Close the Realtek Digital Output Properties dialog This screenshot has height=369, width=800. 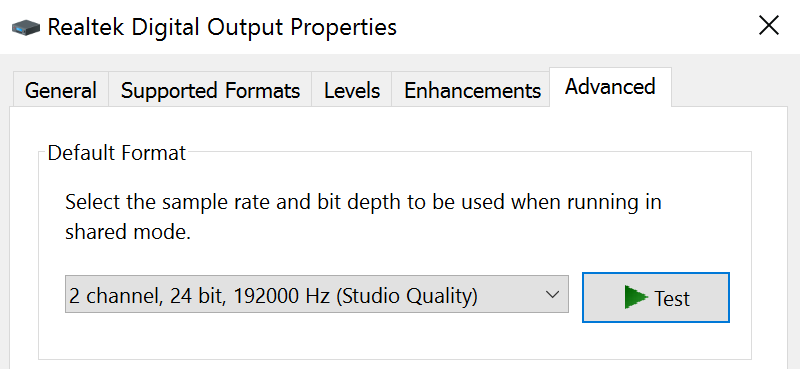768,26
